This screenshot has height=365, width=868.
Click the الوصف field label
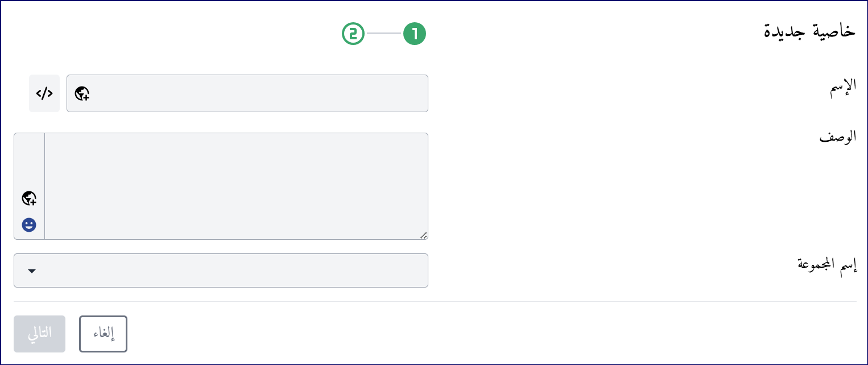coord(838,137)
